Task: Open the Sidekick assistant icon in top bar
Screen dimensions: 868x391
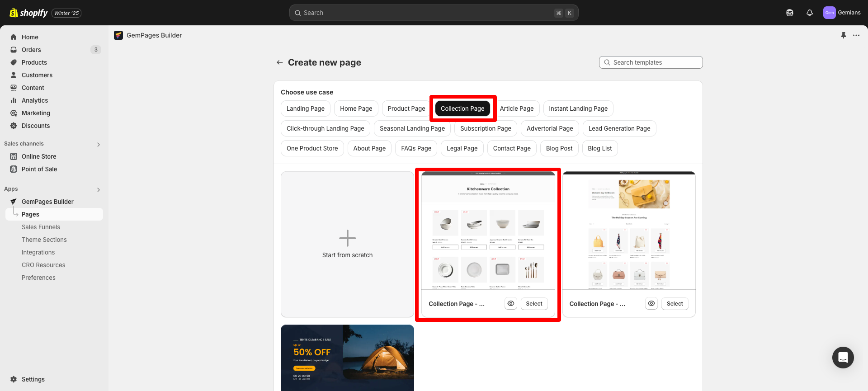Action: (x=789, y=13)
